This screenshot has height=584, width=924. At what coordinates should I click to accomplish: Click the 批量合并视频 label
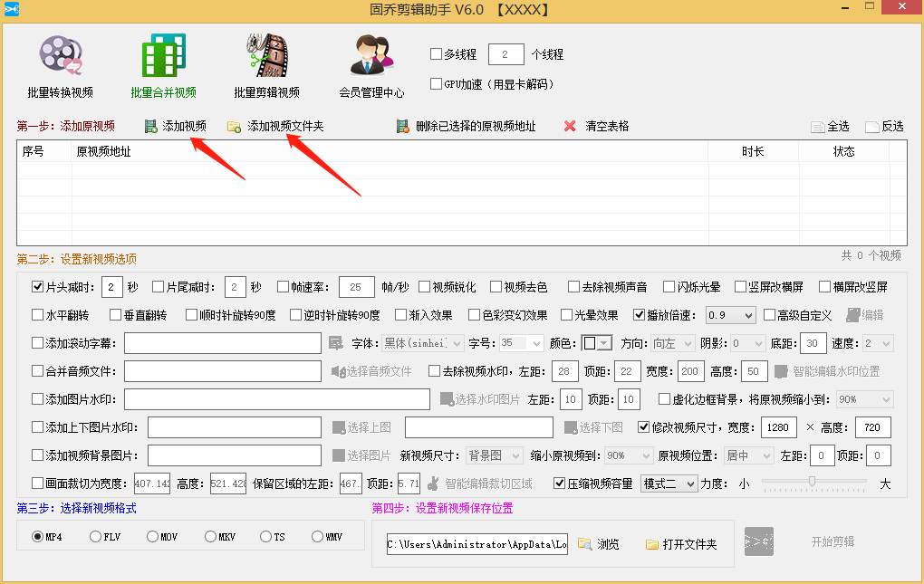click(x=164, y=92)
